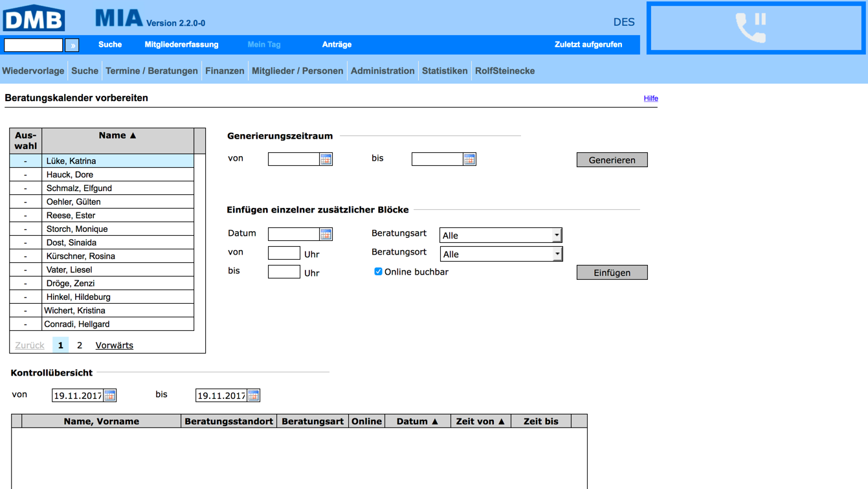Viewport: 868px width, 489px height.
Task: Open calendar picker for Generierungszeitraum bis
Action: (470, 159)
